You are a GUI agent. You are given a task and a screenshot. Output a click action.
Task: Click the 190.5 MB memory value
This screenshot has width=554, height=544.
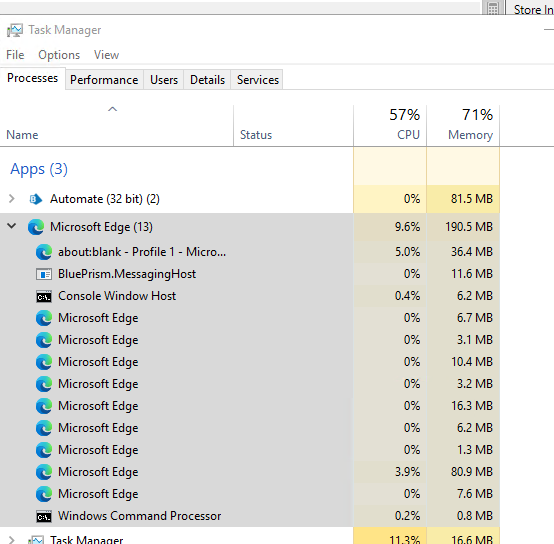[469, 227]
